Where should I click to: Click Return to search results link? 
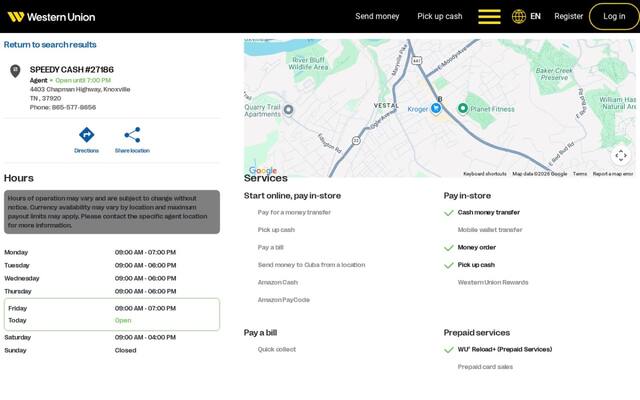(x=50, y=44)
